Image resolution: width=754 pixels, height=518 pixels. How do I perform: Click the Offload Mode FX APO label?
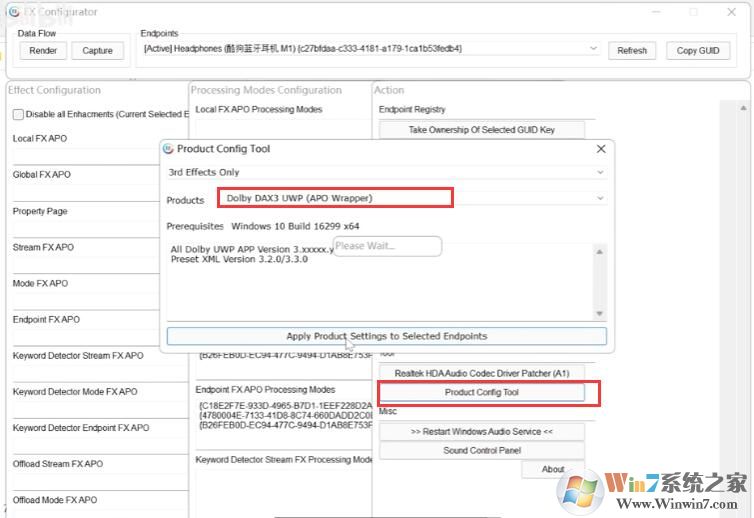pyautogui.click(x=55, y=500)
